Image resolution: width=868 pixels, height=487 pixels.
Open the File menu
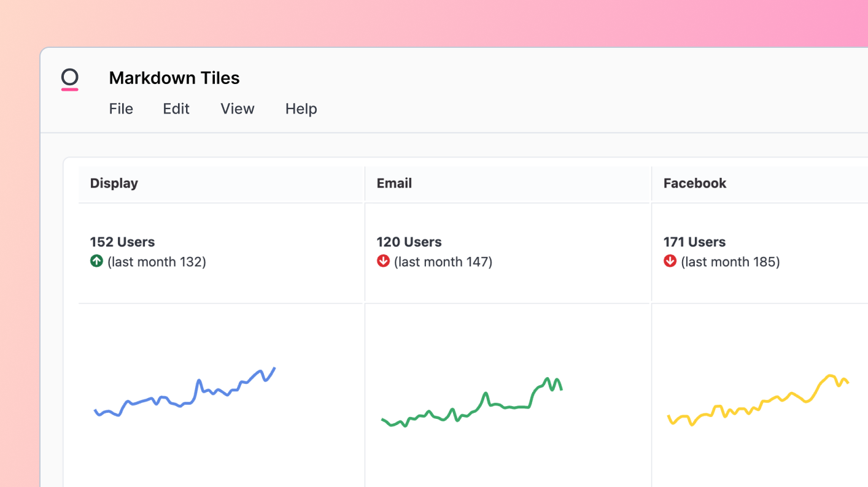121,109
